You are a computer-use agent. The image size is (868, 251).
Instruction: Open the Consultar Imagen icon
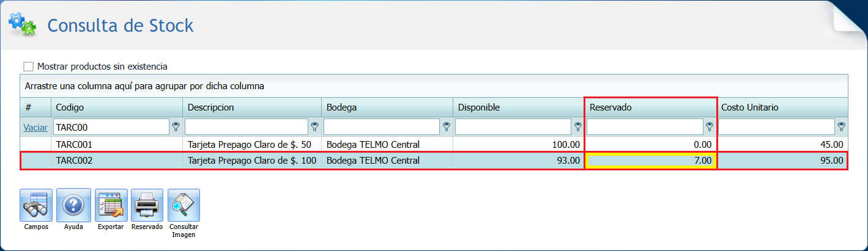(184, 205)
